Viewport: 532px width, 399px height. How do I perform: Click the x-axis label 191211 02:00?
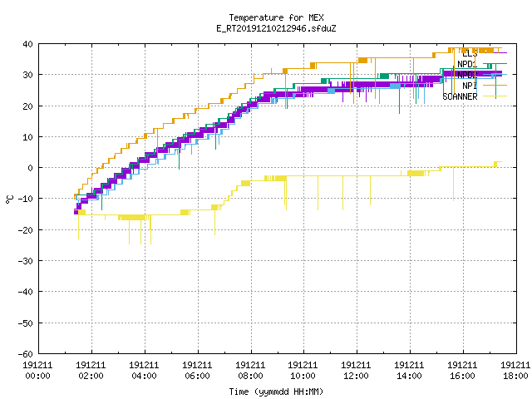(91, 371)
